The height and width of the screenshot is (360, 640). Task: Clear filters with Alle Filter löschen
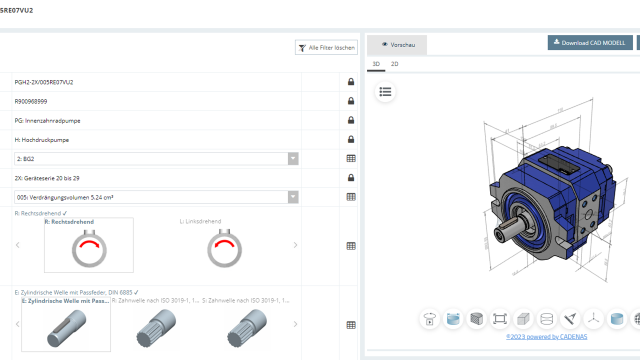(x=327, y=47)
